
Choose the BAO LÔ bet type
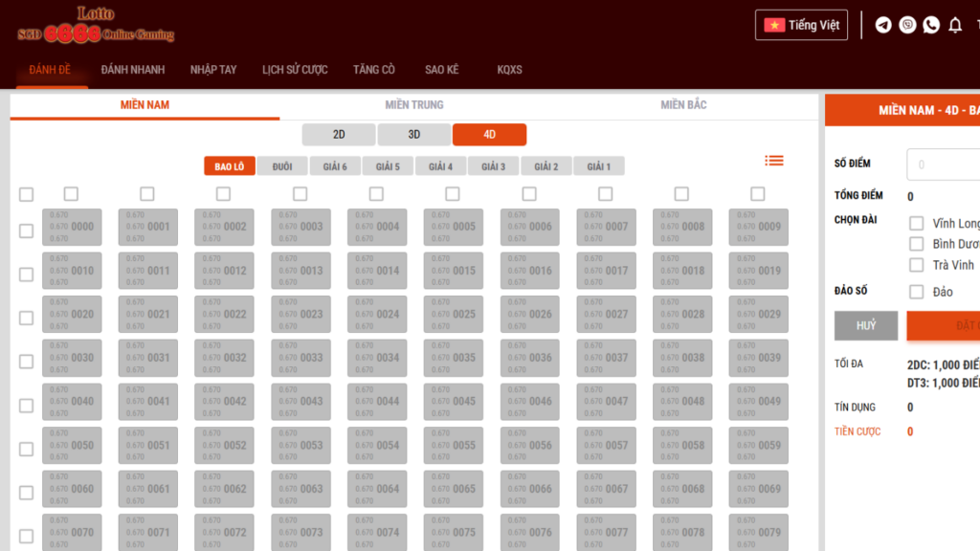tap(230, 166)
